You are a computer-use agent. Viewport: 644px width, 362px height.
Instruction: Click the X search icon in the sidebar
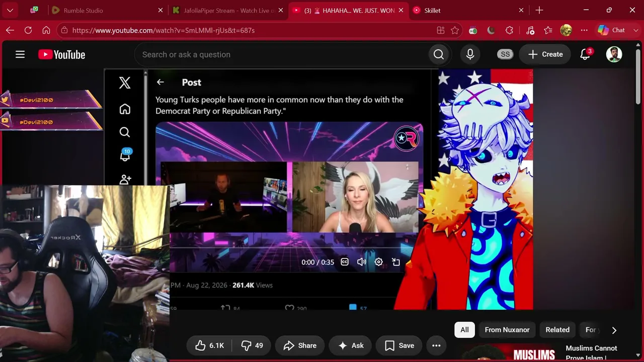[125, 132]
